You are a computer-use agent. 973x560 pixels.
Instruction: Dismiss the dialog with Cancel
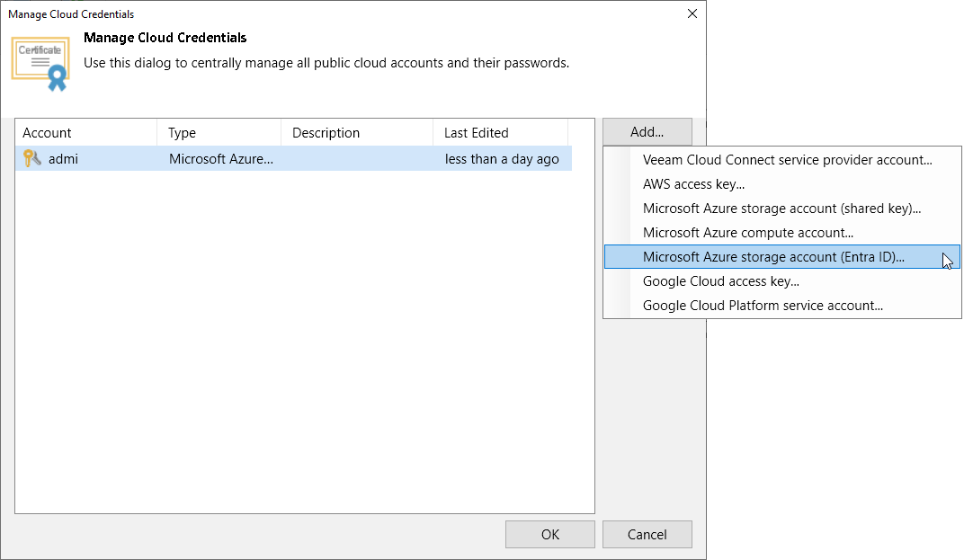coord(647,534)
